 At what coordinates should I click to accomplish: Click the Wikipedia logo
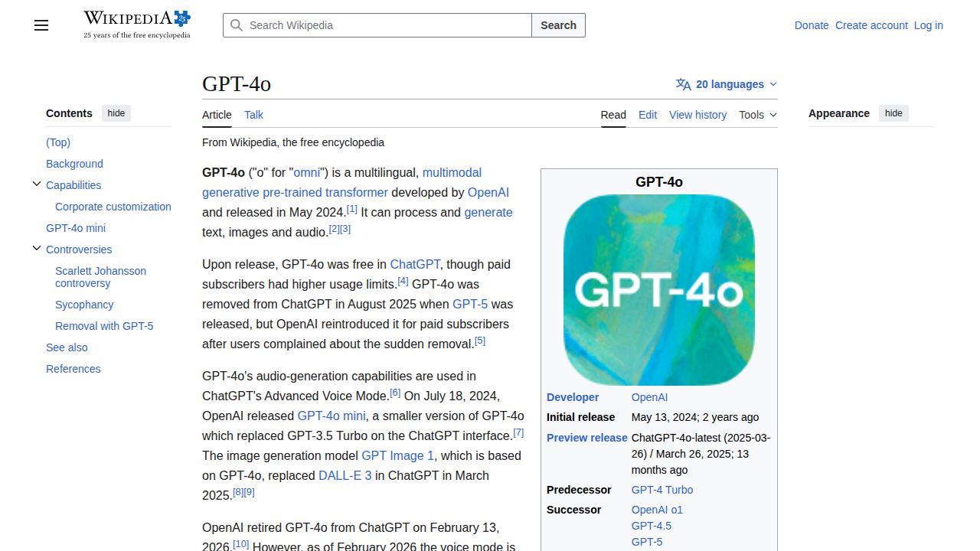pos(137,24)
